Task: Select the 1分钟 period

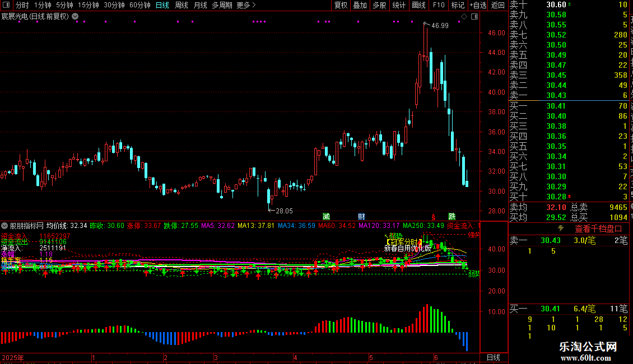Action: click(x=43, y=5)
